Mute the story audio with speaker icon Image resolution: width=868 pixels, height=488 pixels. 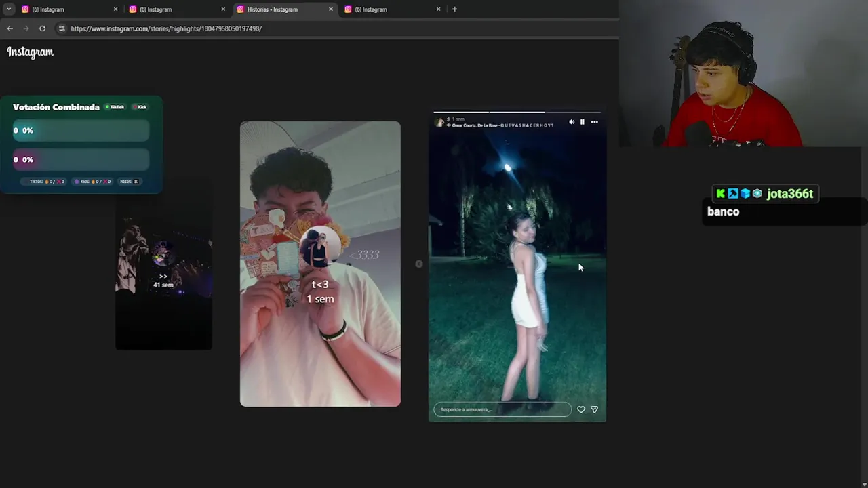572,122
